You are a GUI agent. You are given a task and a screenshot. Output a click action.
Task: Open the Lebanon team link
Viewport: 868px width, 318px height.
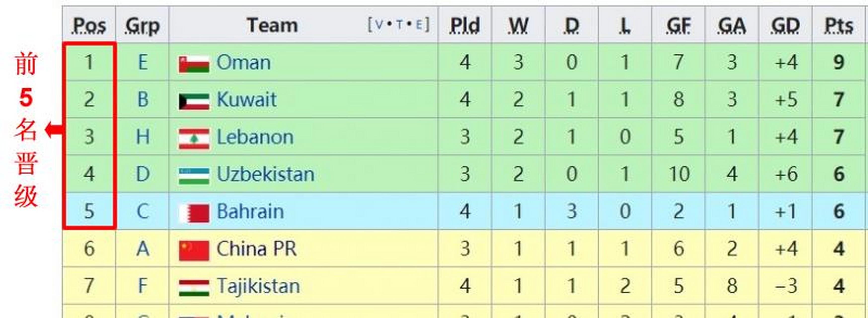pos(255,137)
